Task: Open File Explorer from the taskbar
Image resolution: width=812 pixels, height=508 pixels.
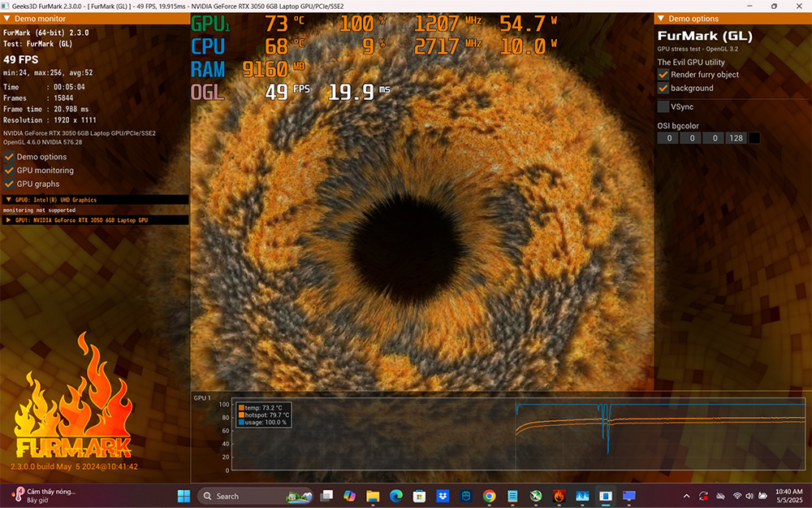Action: 373,496
